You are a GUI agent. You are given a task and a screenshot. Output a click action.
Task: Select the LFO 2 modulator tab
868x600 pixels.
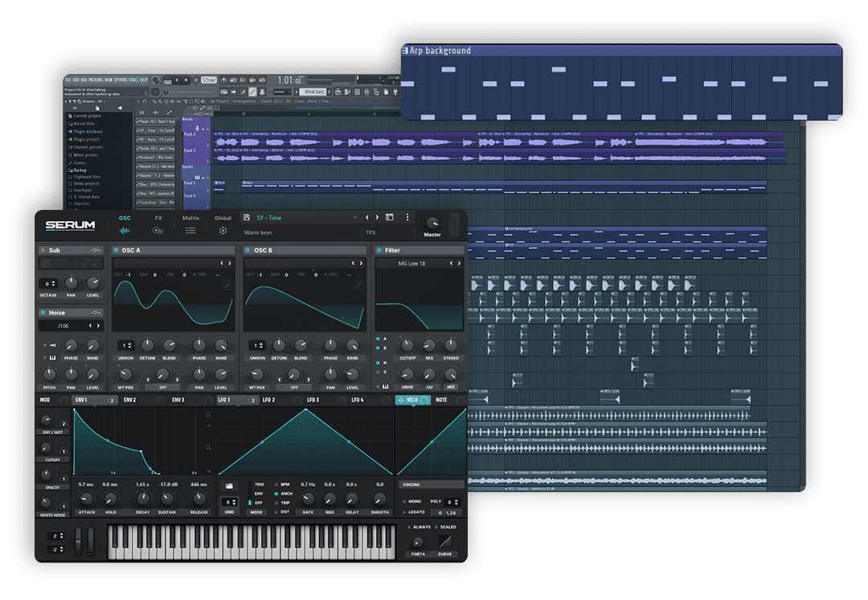pyautogui.click(x=268, y=400)
